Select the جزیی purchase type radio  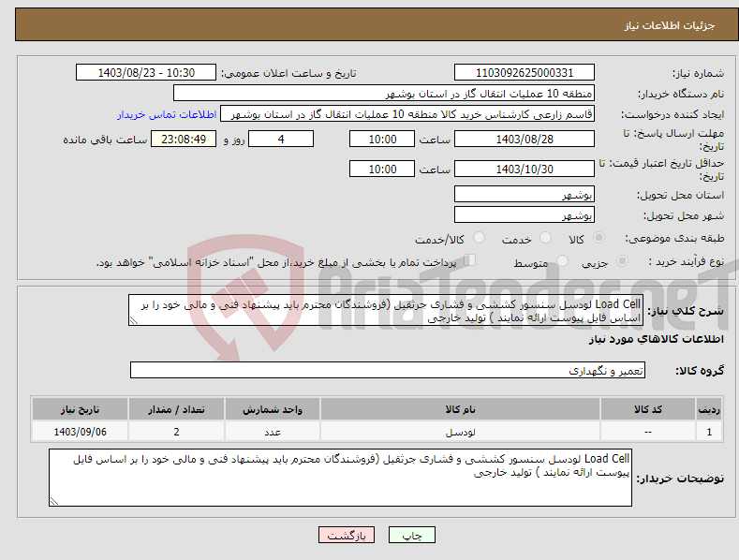(x=622, y=260)
